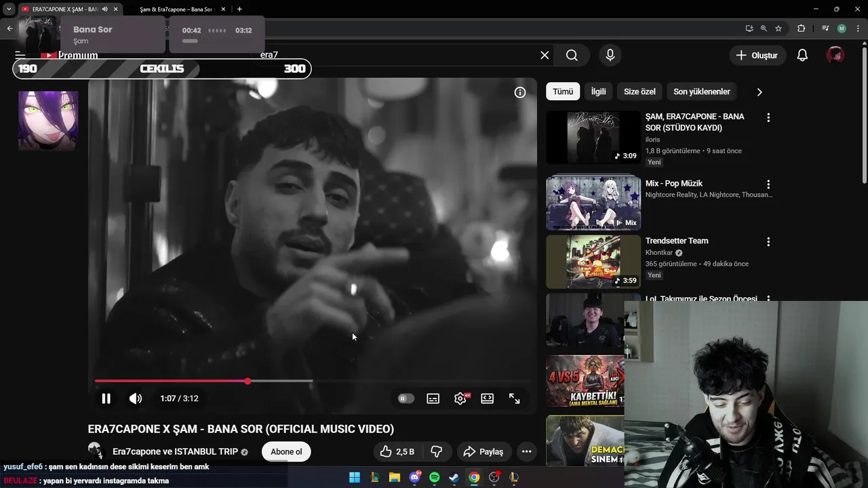Open Era7capone ve ISTANBUL TRIP channel link

[x=175, y=451]
